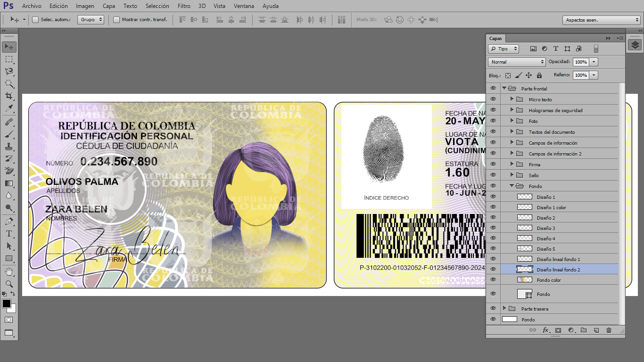Select the Capas panel tab
Viewport: 644px width, 362px height.
coord(495,38)
